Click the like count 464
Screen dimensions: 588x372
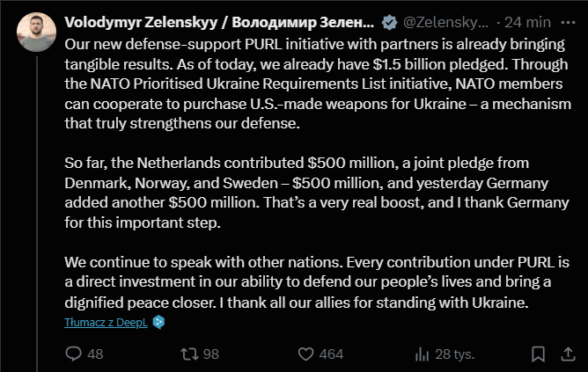pos(331,354)
